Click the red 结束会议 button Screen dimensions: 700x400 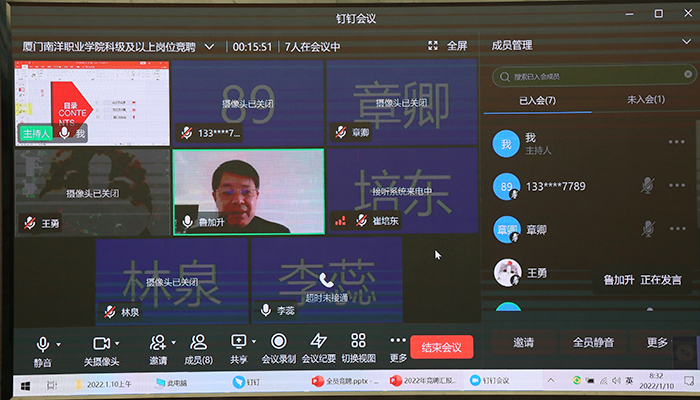pyautogui.click(x=441, y=347)
